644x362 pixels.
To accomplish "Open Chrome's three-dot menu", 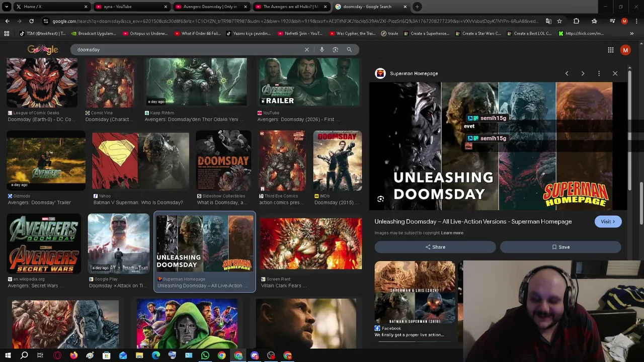I will (636, 21).
